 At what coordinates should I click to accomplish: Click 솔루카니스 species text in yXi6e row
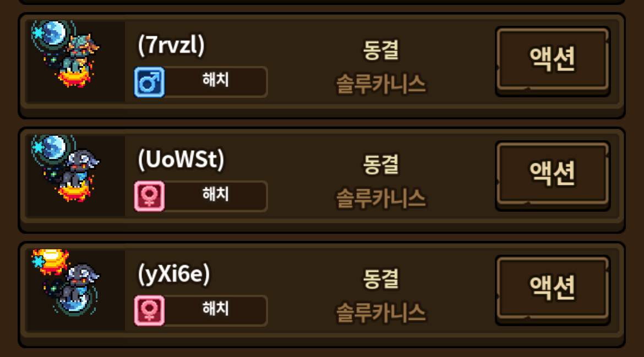tap(381, 313)
